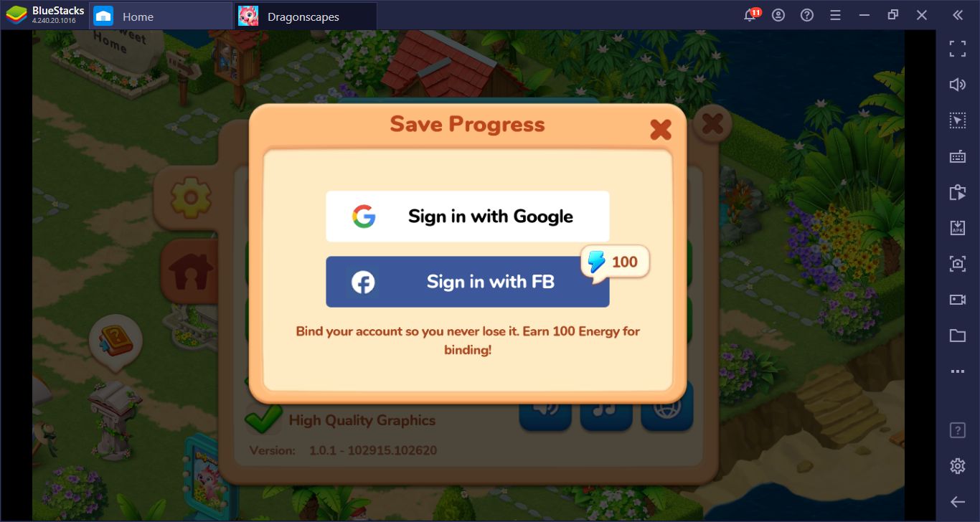The height and width of the screenshot is (522, 980).
Task: Click the volume speaker icon in sidebar
Action: pos(958,85)
